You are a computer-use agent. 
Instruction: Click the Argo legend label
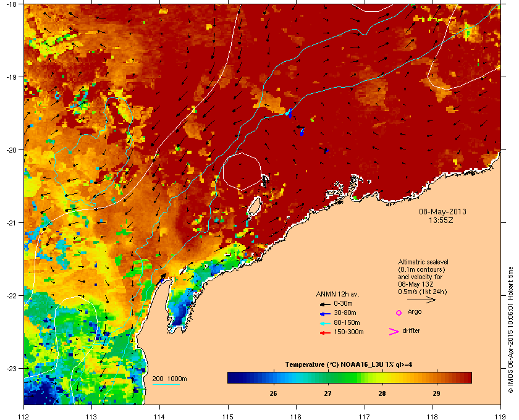click(x=415, y=311)
